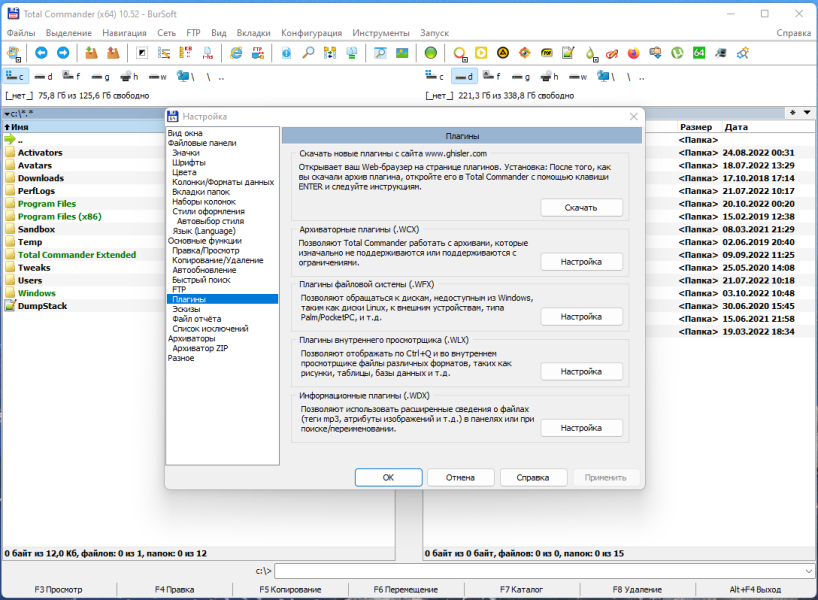Click the F5 Копирование function button
This screenshot has height=600, width=818.
coord(290,590)
